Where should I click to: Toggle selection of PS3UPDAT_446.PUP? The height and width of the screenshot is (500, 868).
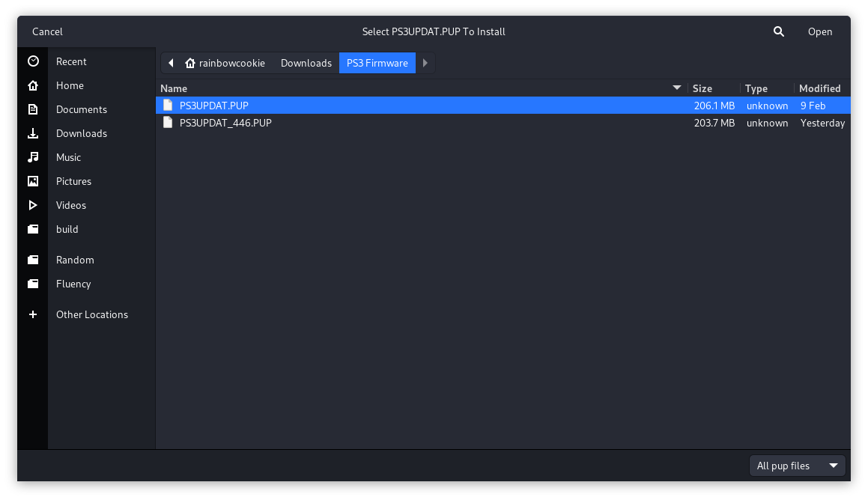tap(225, 123)
